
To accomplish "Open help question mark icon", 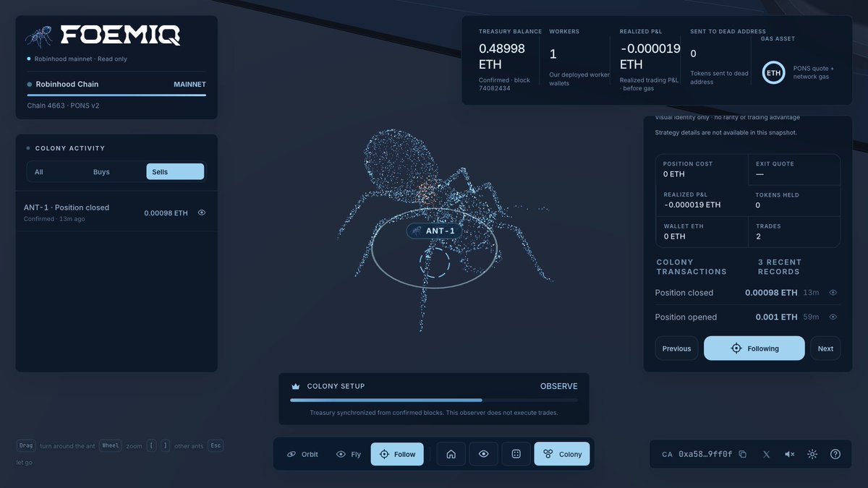I will tap(835, 454).
